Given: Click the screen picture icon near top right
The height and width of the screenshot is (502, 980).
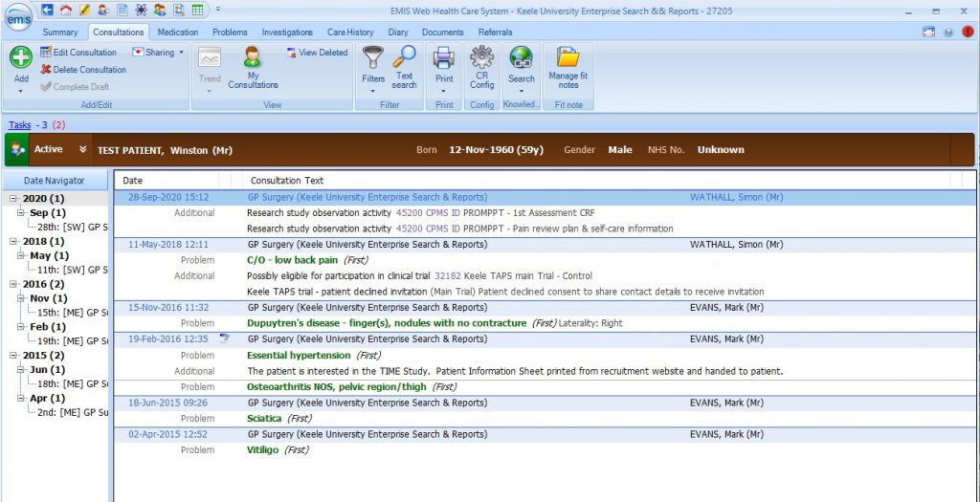Looking at the screenshot, I should (928, 33).
